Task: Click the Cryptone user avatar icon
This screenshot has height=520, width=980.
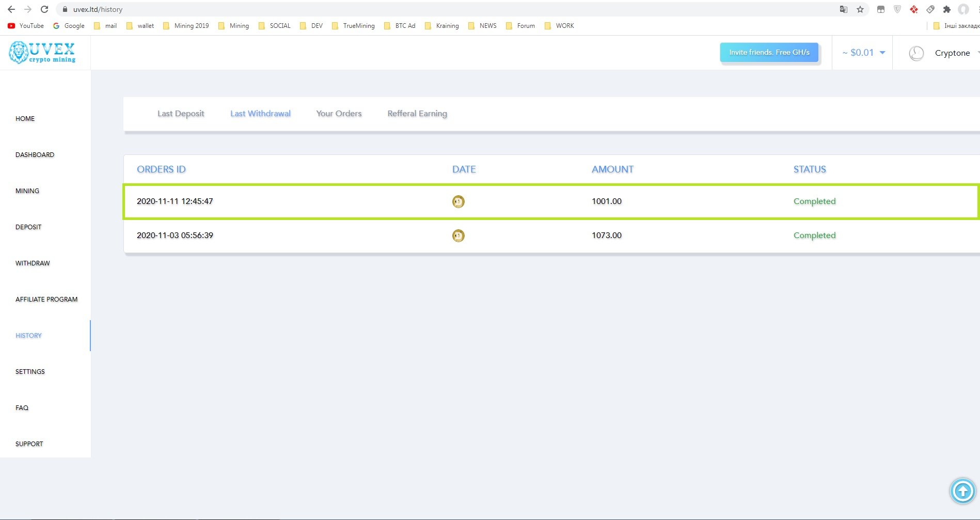Action: [916, 53]
